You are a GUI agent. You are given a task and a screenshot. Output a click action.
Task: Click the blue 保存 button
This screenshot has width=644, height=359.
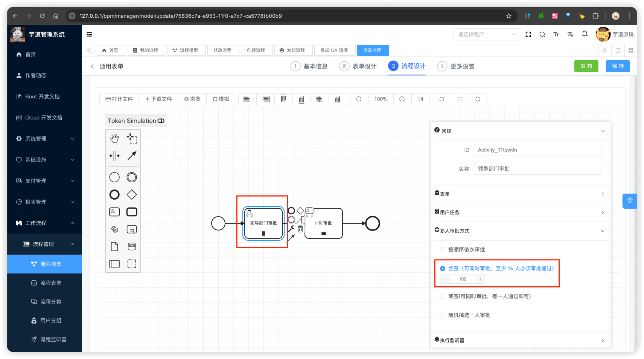coord(618,66)
